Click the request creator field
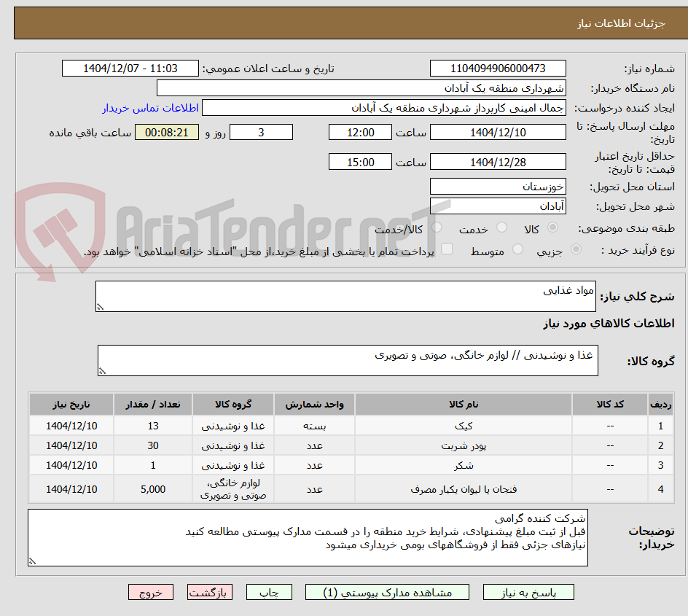This screenshot has width=688, height=616. (x=384, y=108)
